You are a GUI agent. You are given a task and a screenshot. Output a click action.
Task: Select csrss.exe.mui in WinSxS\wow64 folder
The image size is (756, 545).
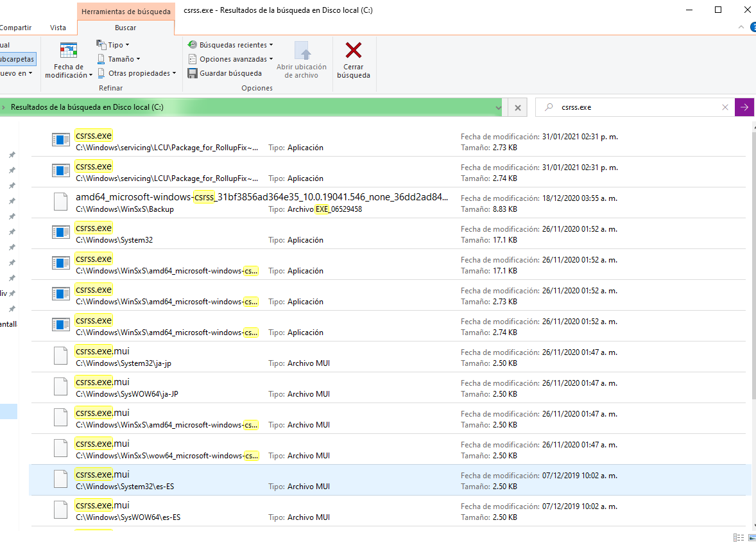[388, 449]
